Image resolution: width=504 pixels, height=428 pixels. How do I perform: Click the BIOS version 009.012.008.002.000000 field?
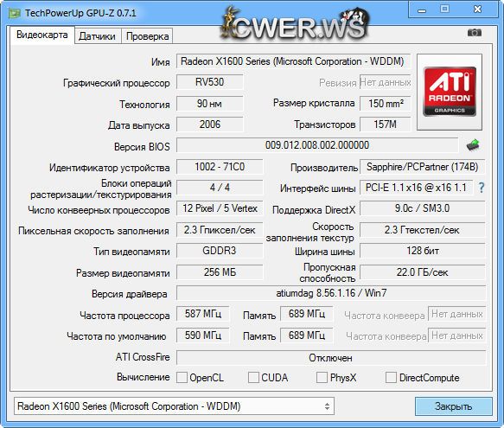pos(317,145)
